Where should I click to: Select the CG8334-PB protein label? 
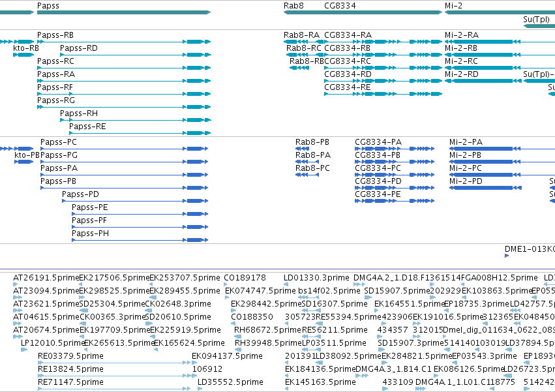click(x=378, y=155)
